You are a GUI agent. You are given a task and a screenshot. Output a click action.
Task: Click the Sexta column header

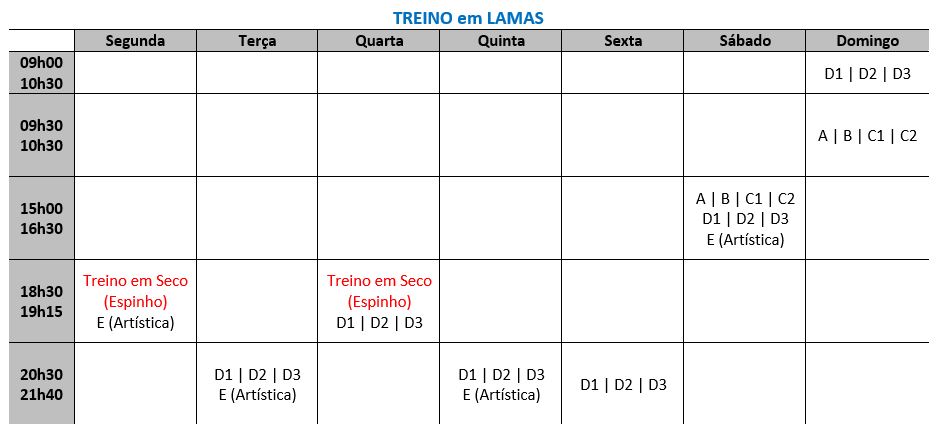[623, 41]
